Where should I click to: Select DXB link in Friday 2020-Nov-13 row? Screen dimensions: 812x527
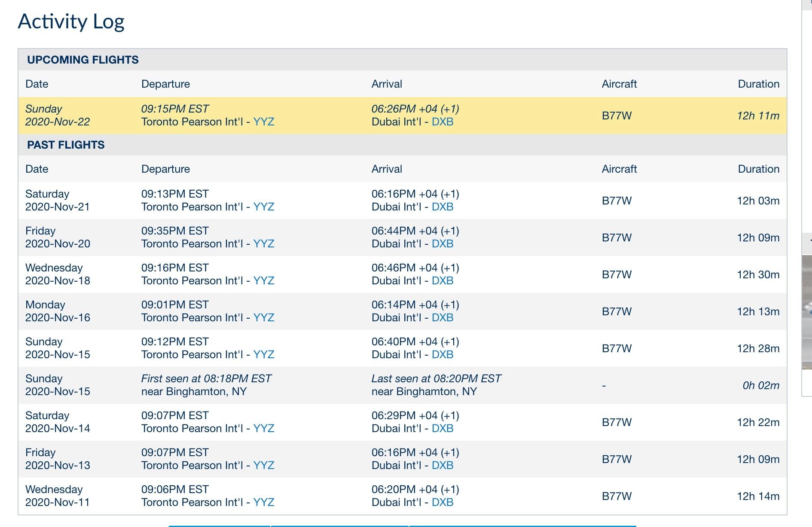[x=442, y=466]
